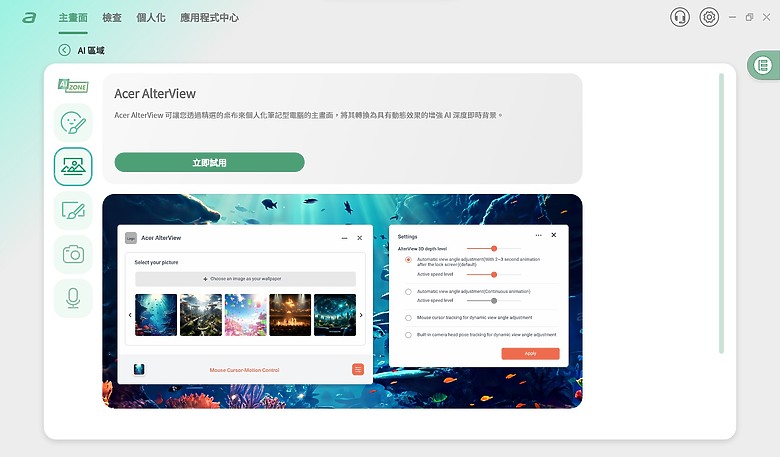Open the headset support icon
This screenshot has height=457, width=780.
680,17
